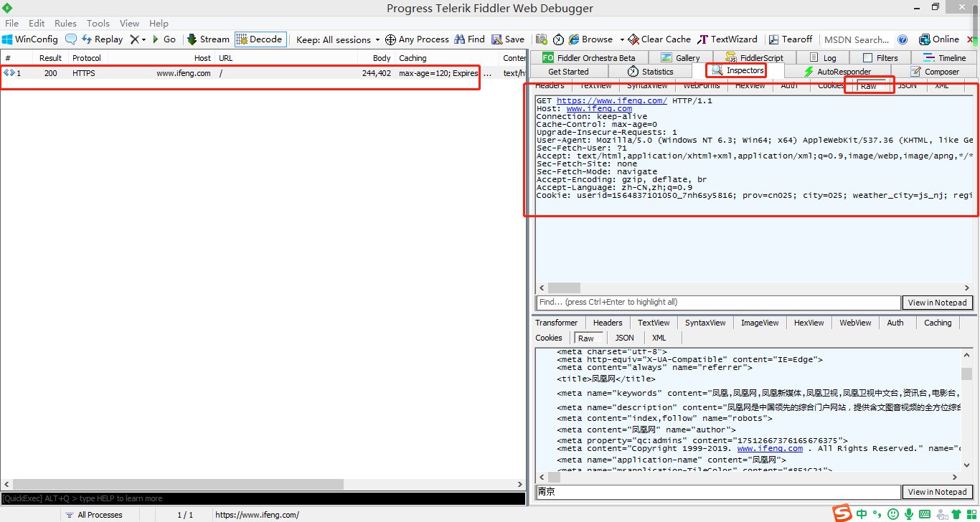The image size is (980, 522).
Task: Open the Log tab
Action: pos(822,58)
